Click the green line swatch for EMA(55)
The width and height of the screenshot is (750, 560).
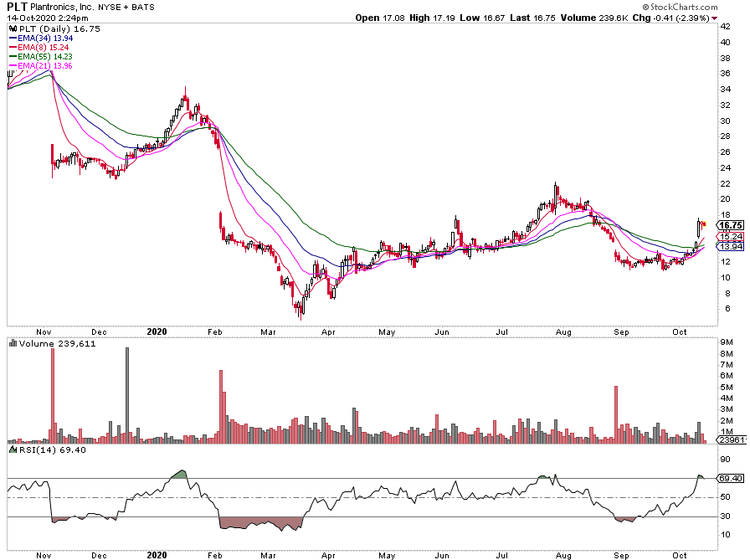pos(13,56)
